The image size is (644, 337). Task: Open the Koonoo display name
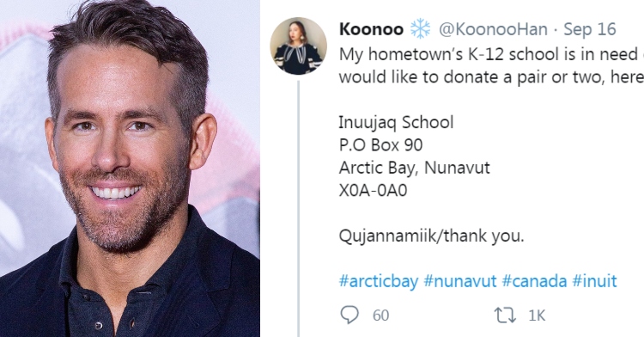[372, 29]
